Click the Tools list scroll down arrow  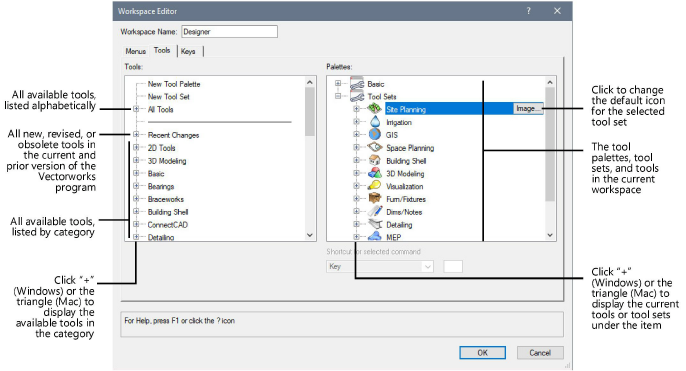(x=310, y=235)
